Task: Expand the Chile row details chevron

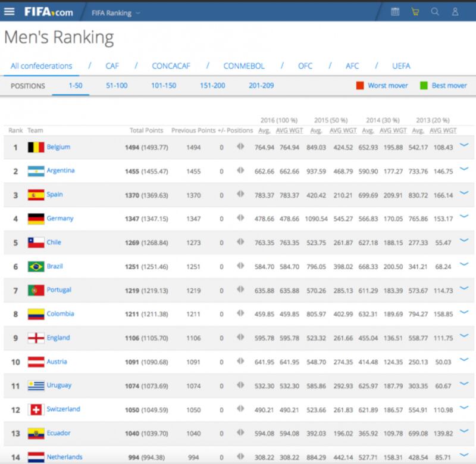Action: 464,240
